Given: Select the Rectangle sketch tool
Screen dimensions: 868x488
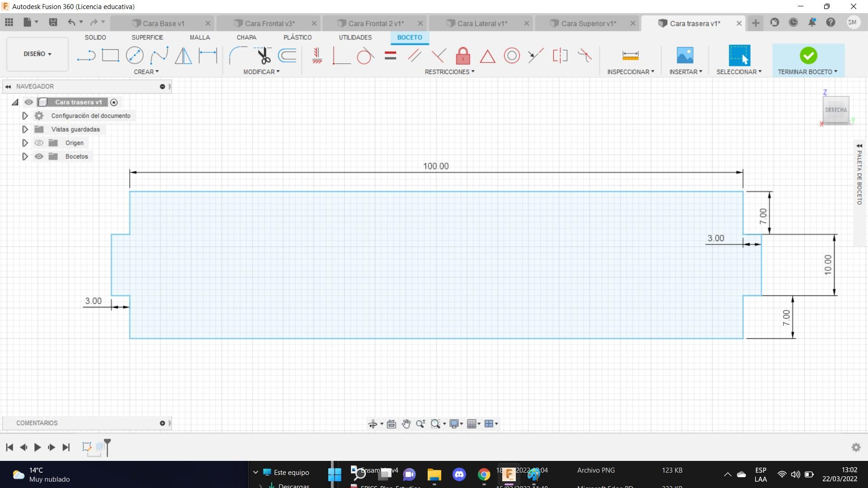Looking at the screenshot, I should [x=110, y=56].
